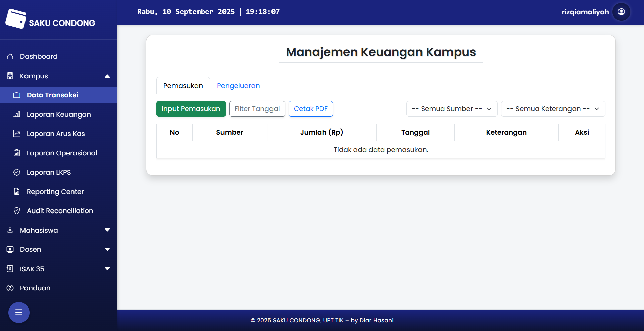Click the Dashboard home icon
Viewport: 644px width, 331px height.
(x=10, y=56)
